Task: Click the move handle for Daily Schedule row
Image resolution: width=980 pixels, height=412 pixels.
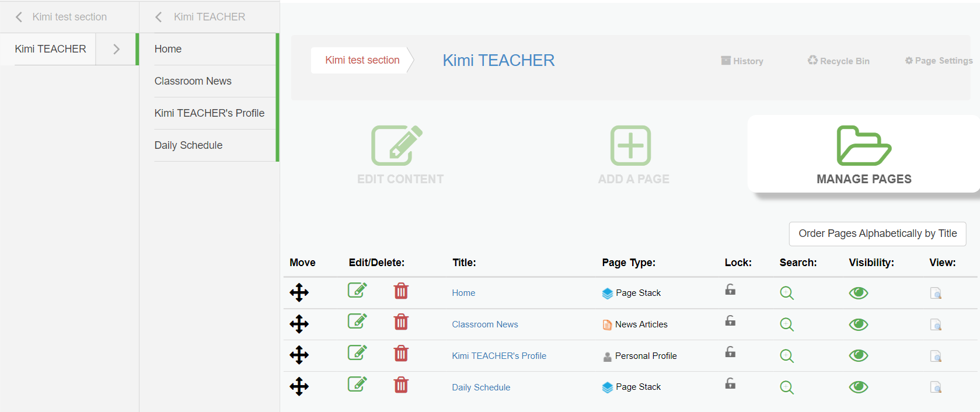Action: pos(299,386)
